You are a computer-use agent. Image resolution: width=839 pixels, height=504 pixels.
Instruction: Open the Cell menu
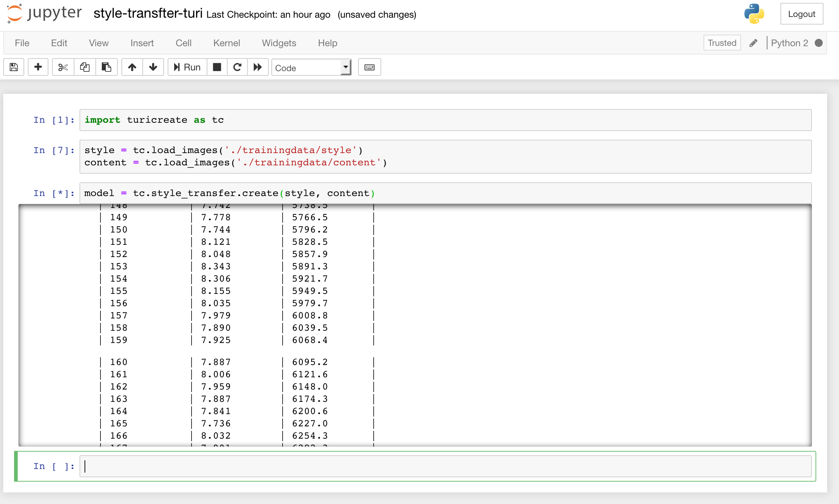[183, 43]
